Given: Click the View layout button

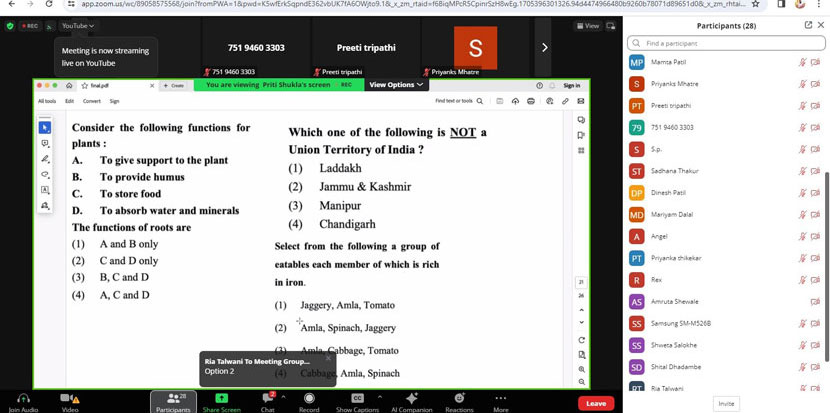Looking at the screenshot, I should pyautogui.click(x=588, y=25).
